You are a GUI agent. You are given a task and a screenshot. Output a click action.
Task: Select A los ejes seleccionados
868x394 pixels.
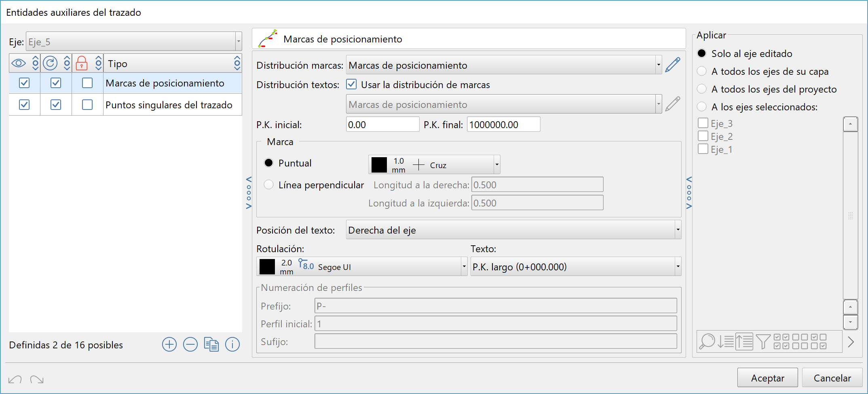point(702,107)
